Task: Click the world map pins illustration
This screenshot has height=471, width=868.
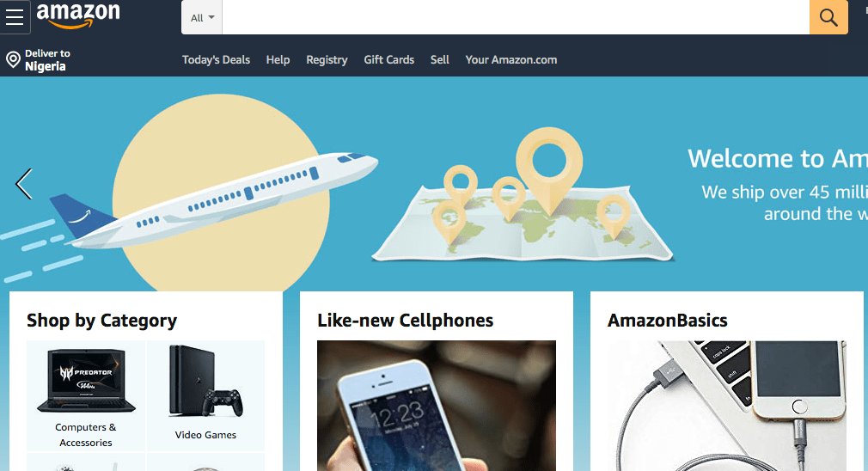Action: 523,195
